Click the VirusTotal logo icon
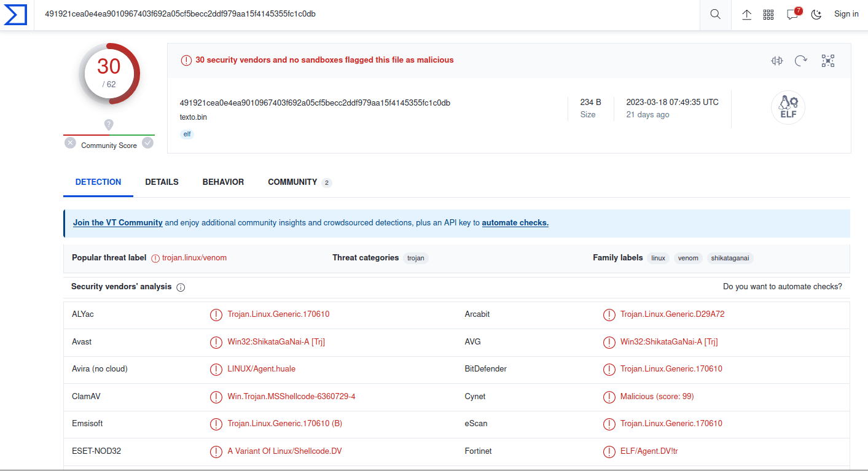 [15, 14]
